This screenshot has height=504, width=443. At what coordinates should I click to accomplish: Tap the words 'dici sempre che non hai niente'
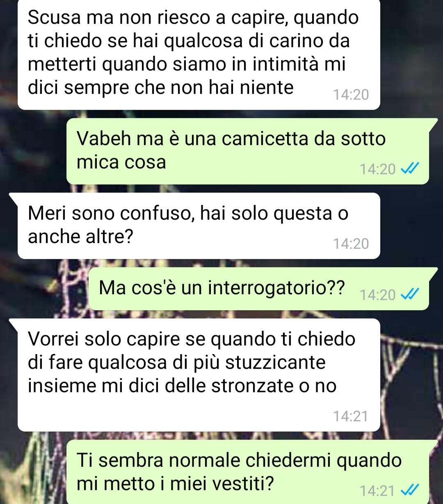point(161,88)
